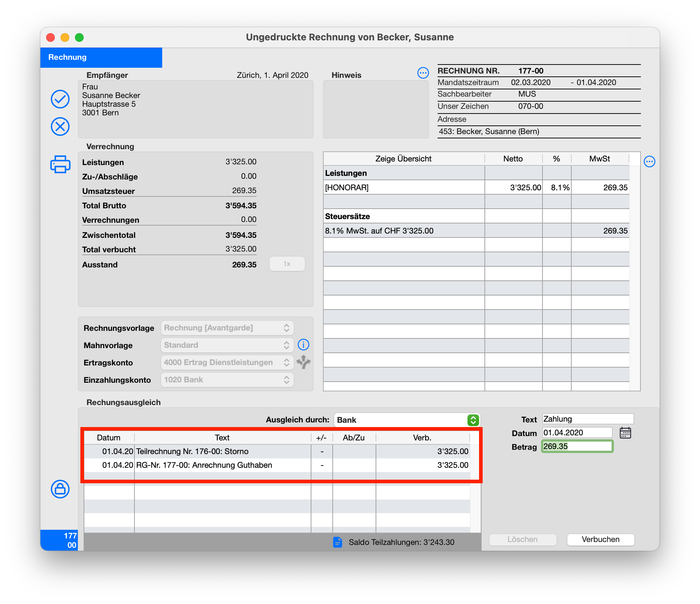This screenshot has height=604, width=700.
Task: Click the Mandatszeitraum start date 02.03.2020
Action: [x=531, y=83]
